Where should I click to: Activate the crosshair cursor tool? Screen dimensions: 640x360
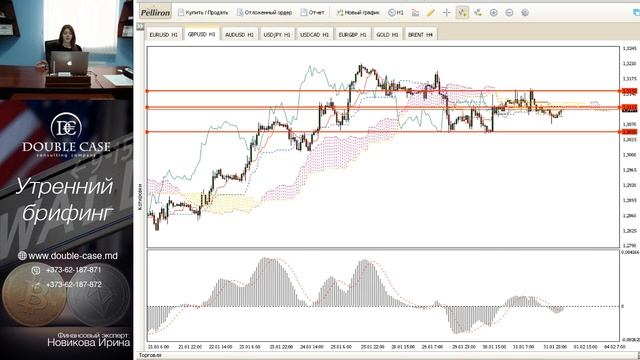coord(447,13)
